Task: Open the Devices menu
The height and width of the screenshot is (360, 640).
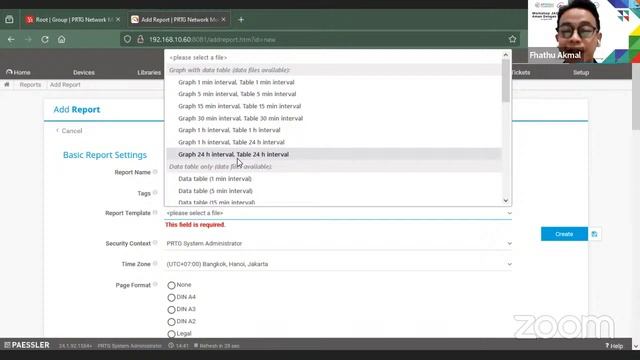Action: point(84,72)
